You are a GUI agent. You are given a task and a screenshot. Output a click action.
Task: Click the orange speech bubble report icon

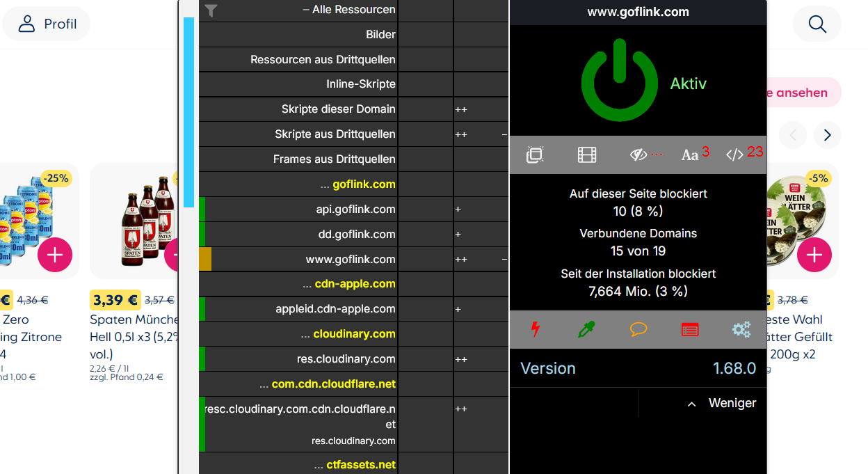coord(638,329)
